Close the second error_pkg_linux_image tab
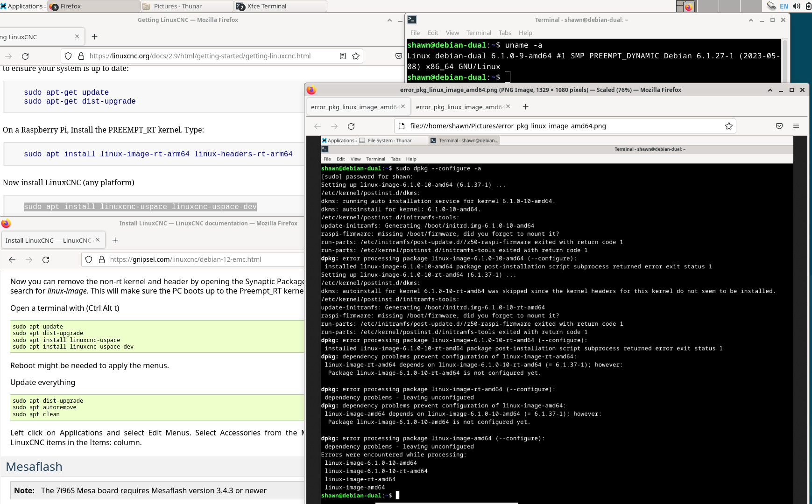This screenshot has width=812, height=504. (x=508, y=106)
